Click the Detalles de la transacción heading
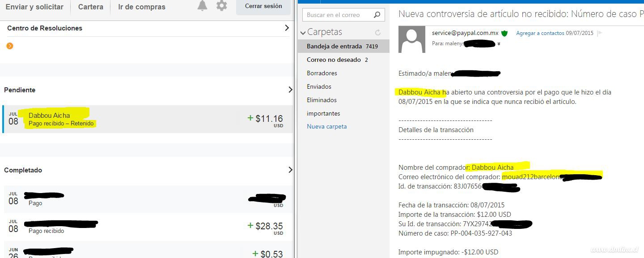 436,129
